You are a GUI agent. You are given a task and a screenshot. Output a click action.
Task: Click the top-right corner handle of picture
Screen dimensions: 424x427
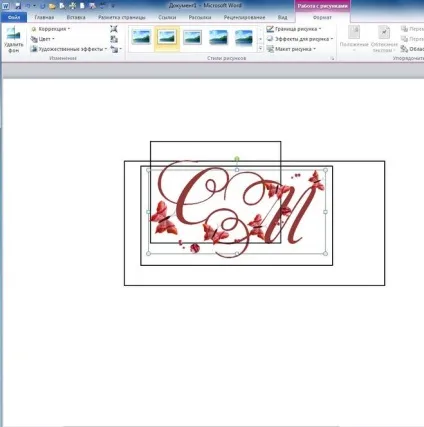click(x=325, y=170)
